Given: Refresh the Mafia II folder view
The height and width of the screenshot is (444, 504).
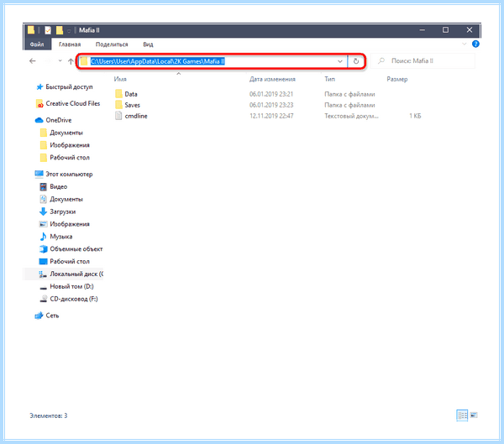Looking at the screenshot, I should (356, 61).
